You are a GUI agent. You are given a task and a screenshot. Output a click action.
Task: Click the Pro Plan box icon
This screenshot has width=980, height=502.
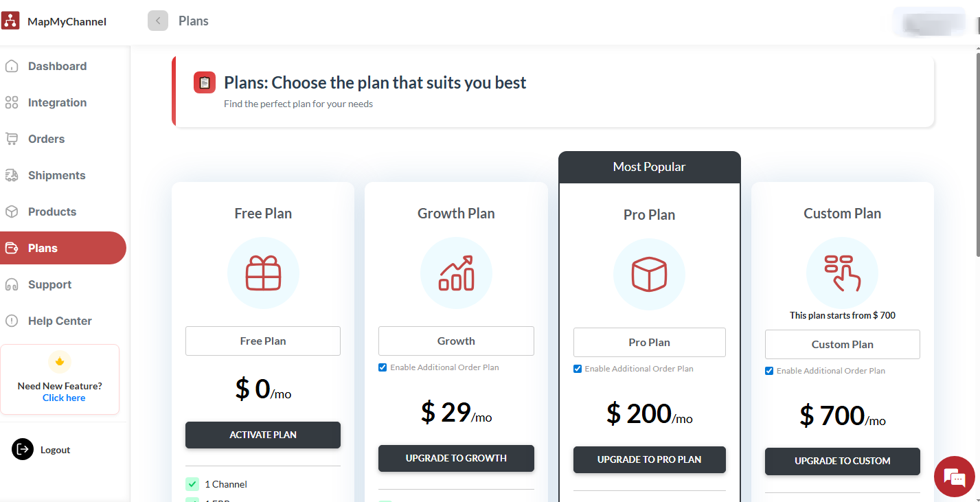[649, 274]
